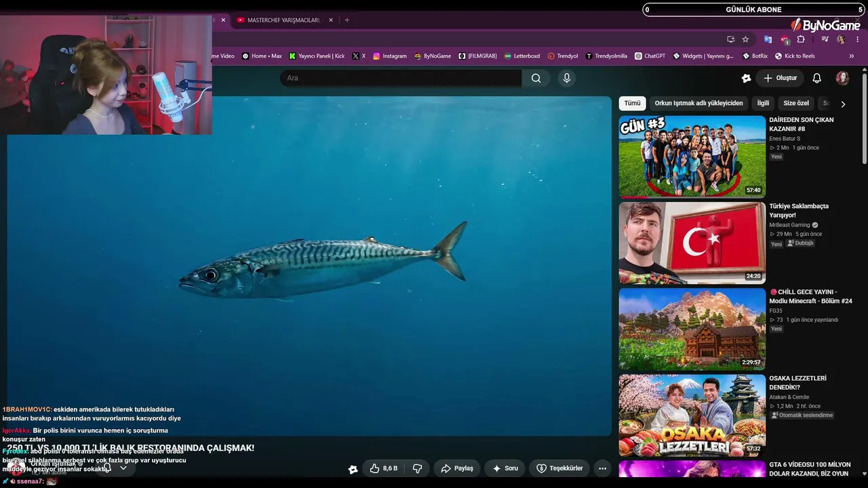Open the X bookmark
Viewport: 868px width, 488px height.
(x=359, y=56)
